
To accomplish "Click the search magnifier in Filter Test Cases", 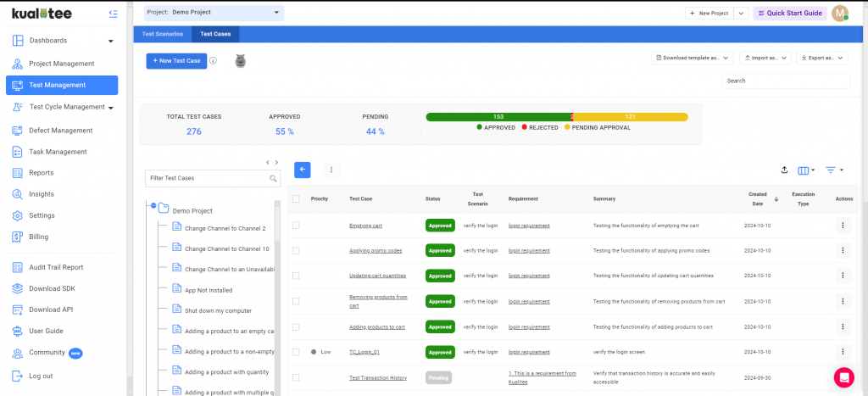I will pos(273,179).
